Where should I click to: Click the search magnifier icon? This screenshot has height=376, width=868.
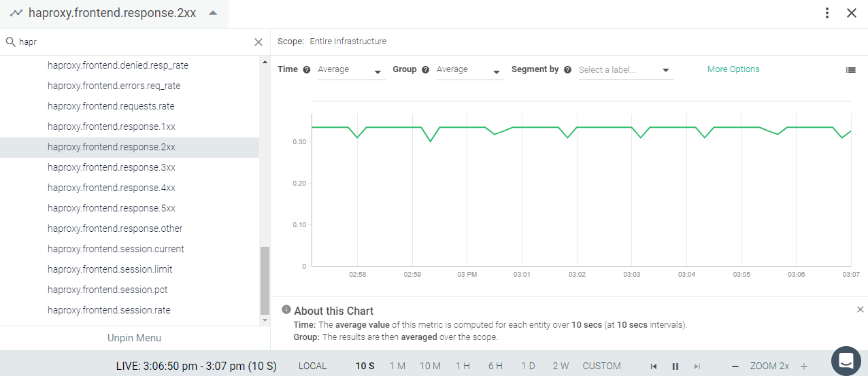pos(10,42)
